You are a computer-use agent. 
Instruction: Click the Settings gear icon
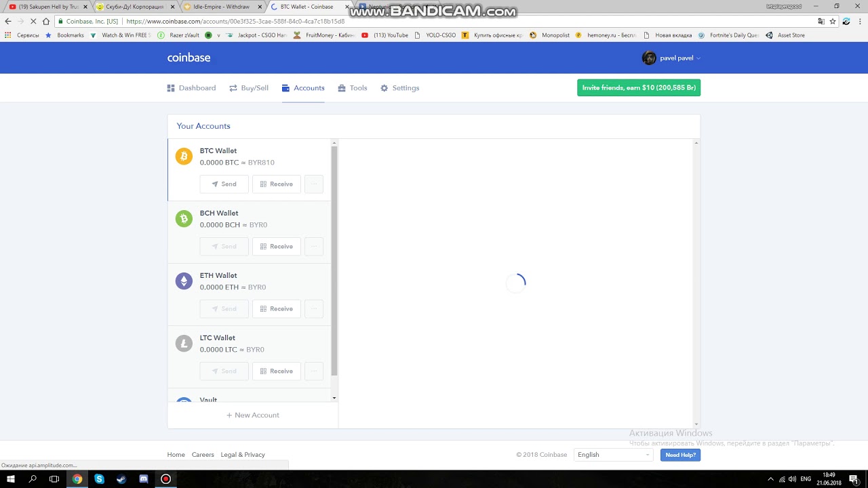point(384,88)
